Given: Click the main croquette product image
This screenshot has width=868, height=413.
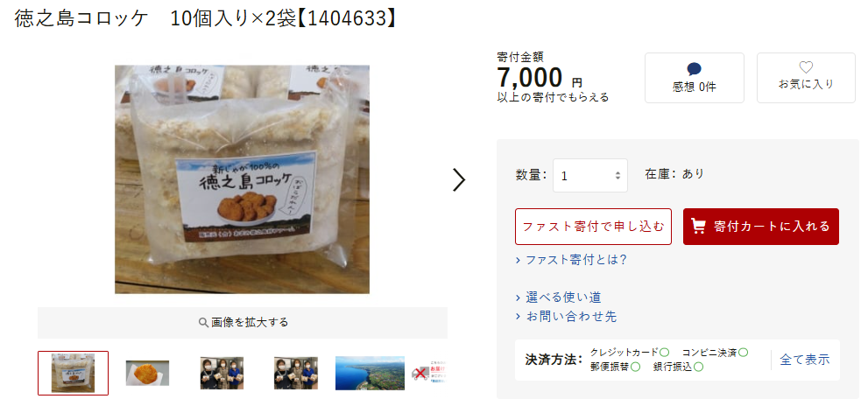Looking at the screenshot, I should [x=242, y=179].
